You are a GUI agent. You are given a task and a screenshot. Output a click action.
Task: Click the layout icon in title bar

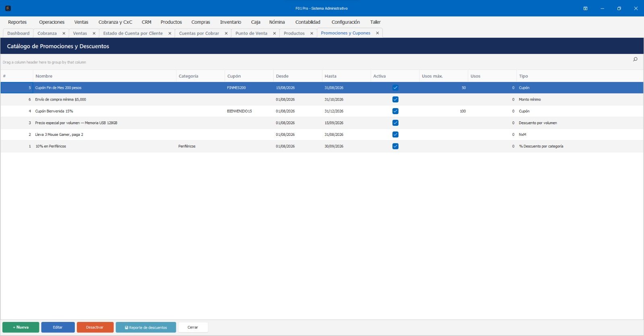point(585,8)
